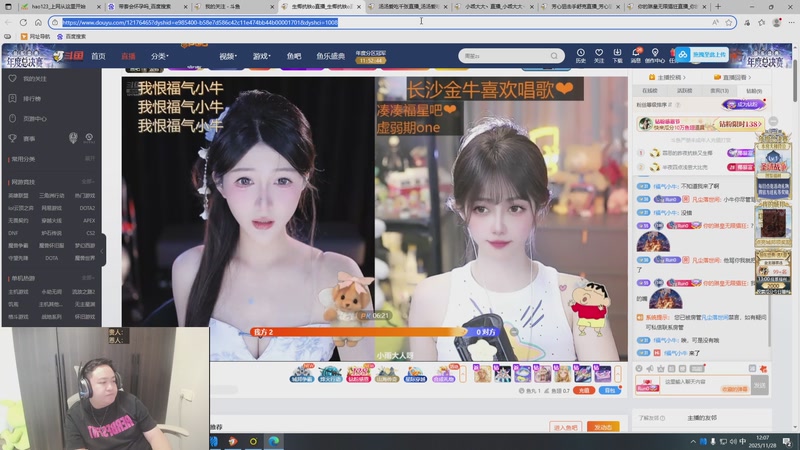This screenshot has width=800, height=450.
Task: Click the smiley emoji icon above chat input
Action: pyautogui.click(x=639, y=368)
